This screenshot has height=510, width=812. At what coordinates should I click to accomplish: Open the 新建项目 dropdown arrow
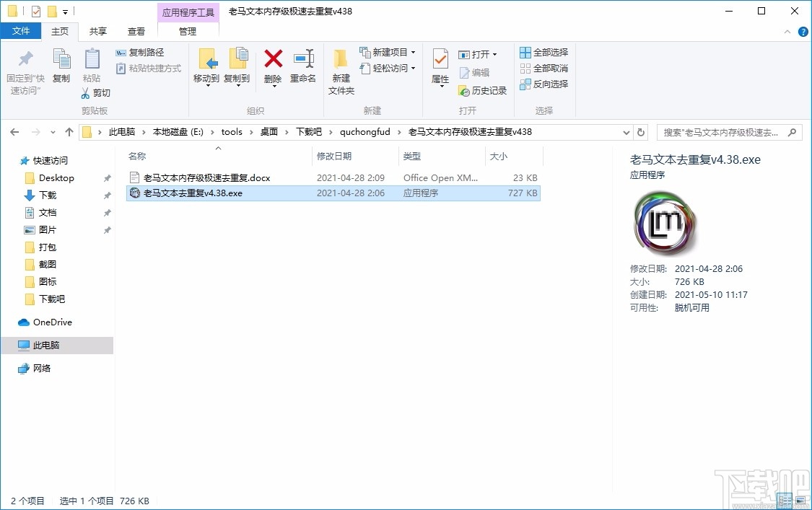pos(414,51)
